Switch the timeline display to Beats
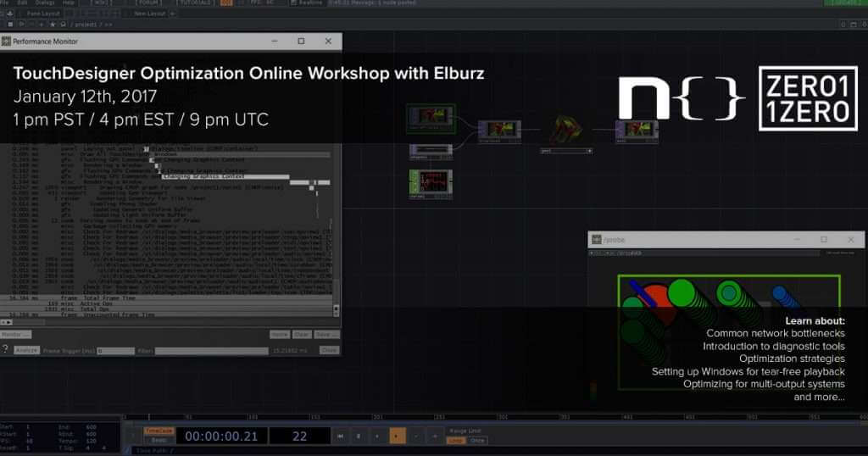The width and height of the screenshot is (868, 456). click(159, 440)
